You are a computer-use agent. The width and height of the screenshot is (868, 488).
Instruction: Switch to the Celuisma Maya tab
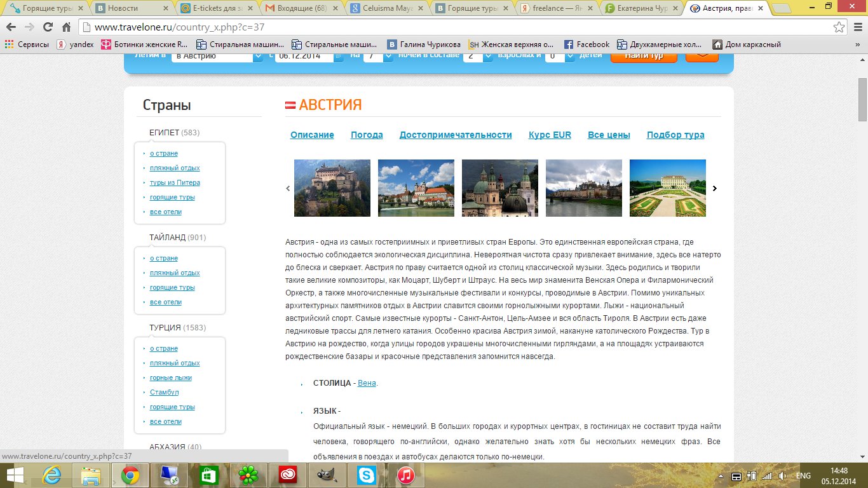(x=387, y=8)
